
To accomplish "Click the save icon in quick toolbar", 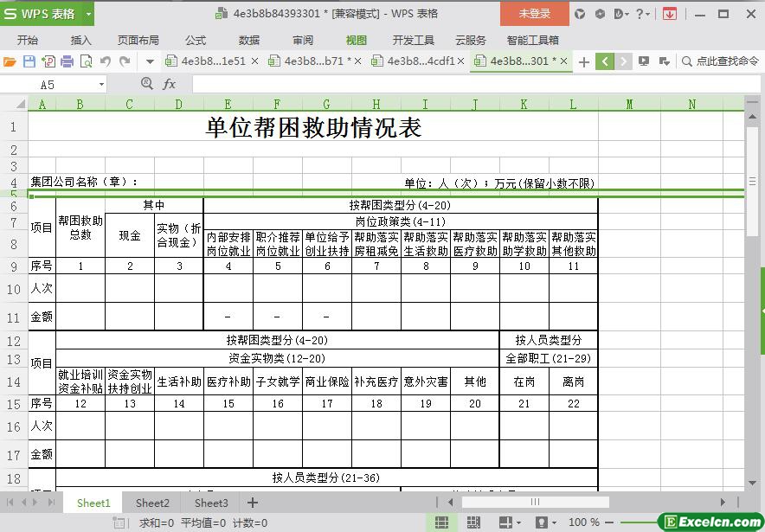I will [x=29, y=61].
